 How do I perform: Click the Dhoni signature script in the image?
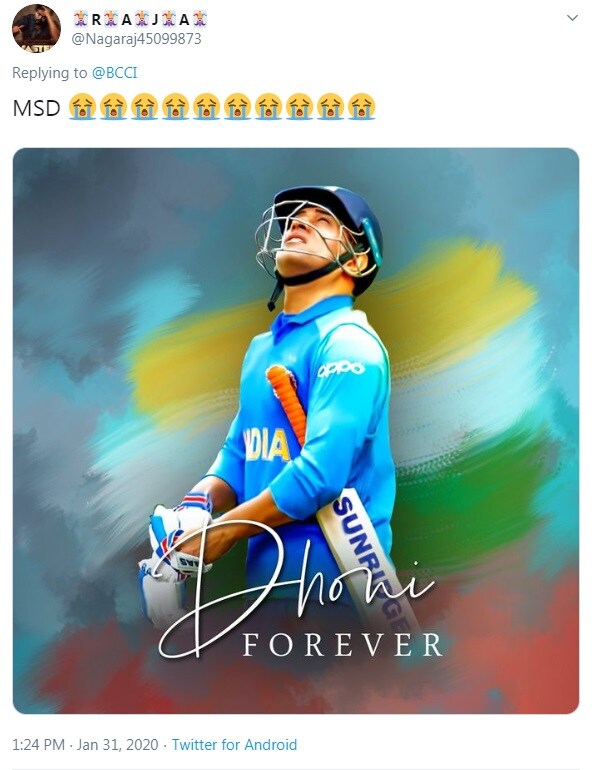tap(296, 589)
